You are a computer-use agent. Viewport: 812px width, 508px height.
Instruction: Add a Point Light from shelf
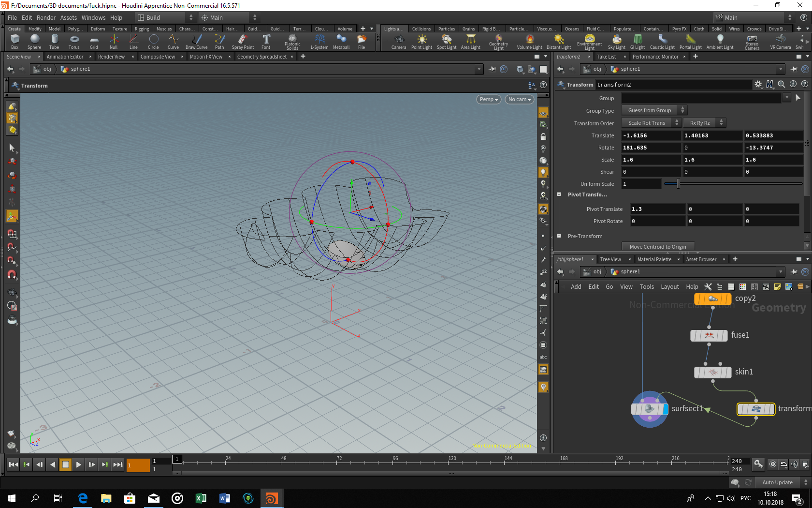click(421, 42)
